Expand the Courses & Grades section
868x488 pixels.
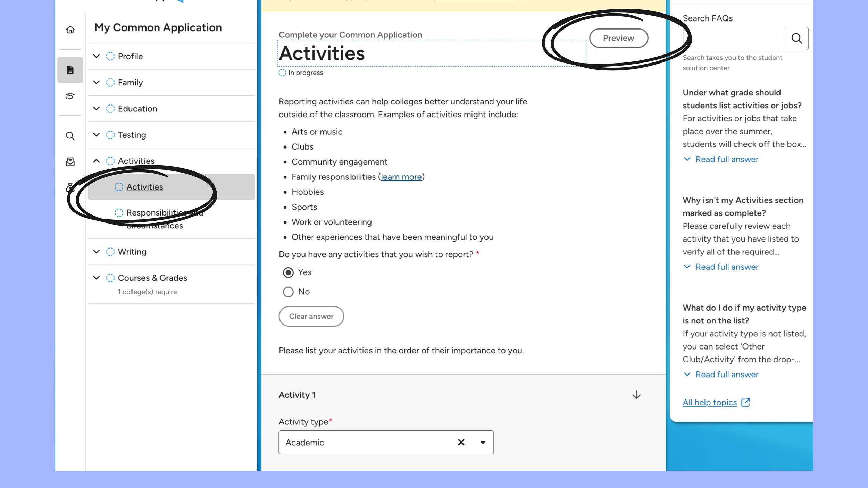[x=97, y=278]
